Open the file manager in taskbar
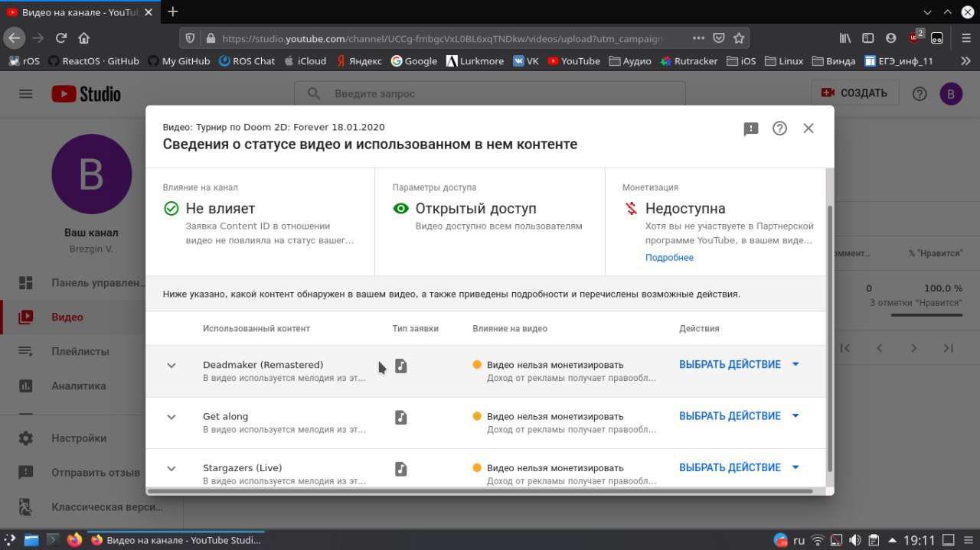 (31, 540)
